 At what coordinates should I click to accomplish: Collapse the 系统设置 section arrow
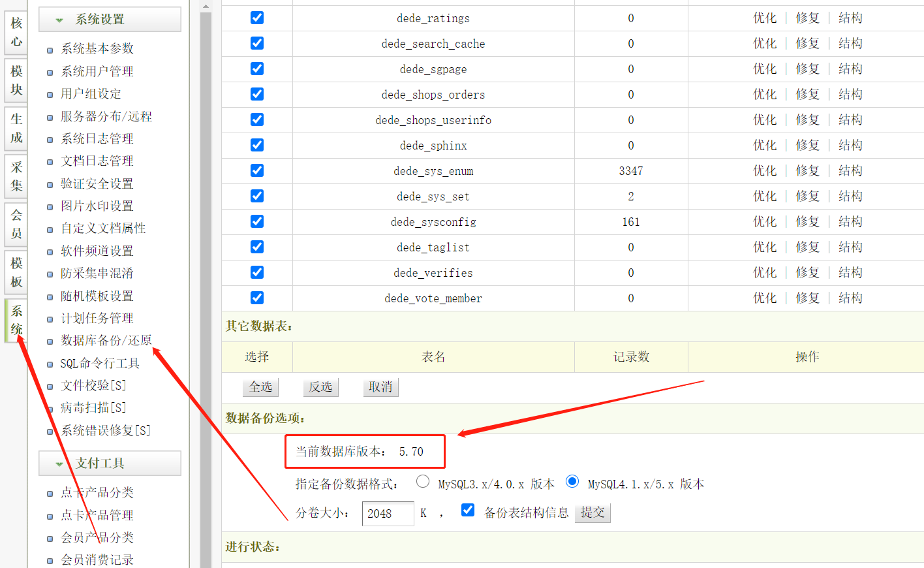tap(59, 20)
